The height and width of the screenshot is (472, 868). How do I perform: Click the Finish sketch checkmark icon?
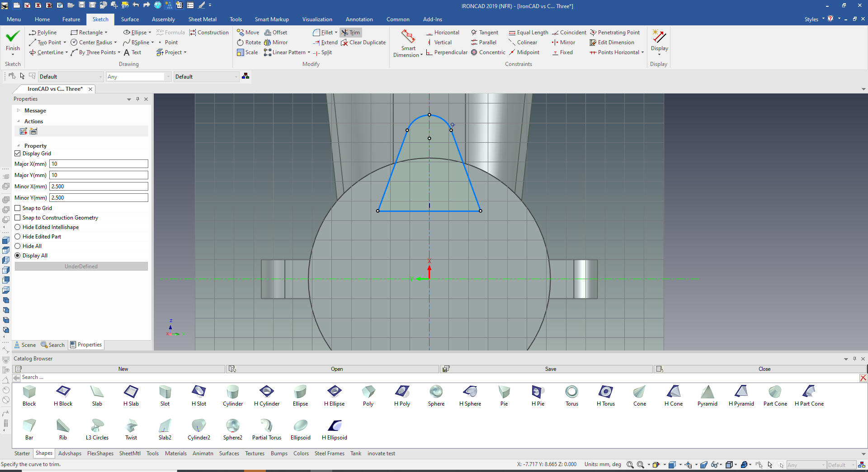point(13,37)
